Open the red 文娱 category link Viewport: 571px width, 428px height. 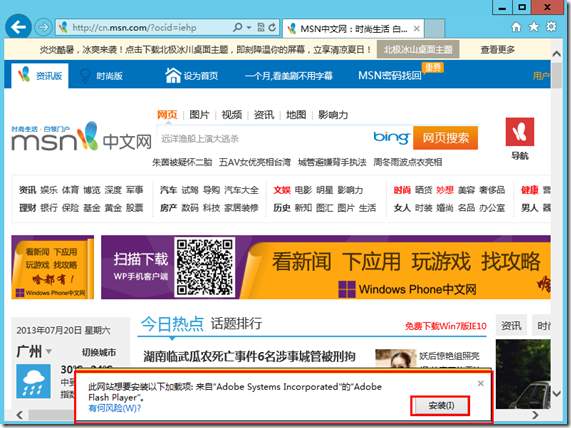(282, 190)
